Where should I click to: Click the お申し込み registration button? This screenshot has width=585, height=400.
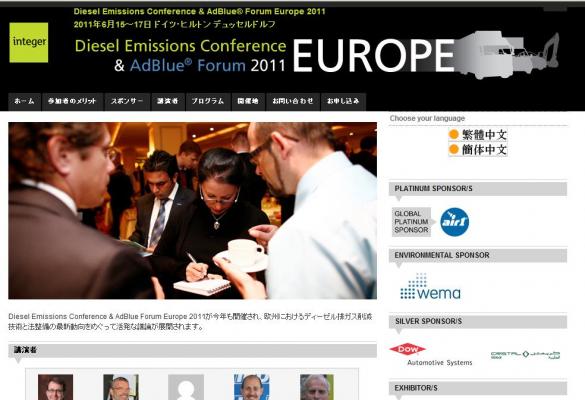(x=343, y=101)
